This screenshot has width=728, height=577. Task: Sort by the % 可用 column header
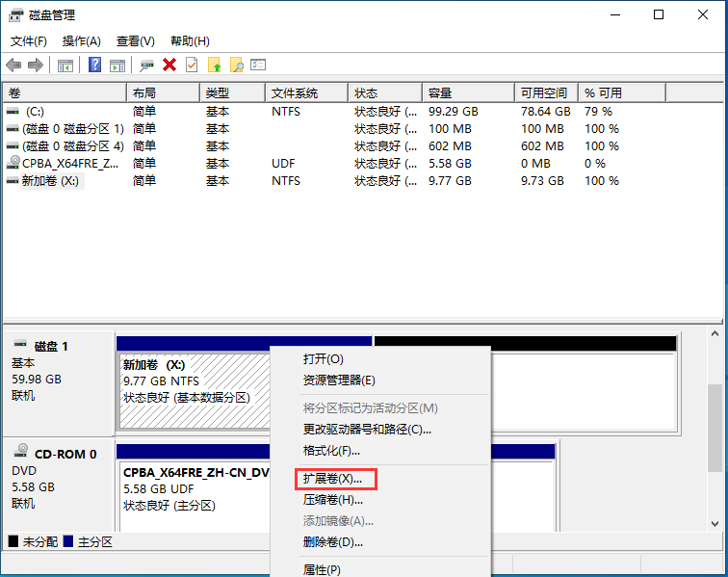(x=622, y=92)
